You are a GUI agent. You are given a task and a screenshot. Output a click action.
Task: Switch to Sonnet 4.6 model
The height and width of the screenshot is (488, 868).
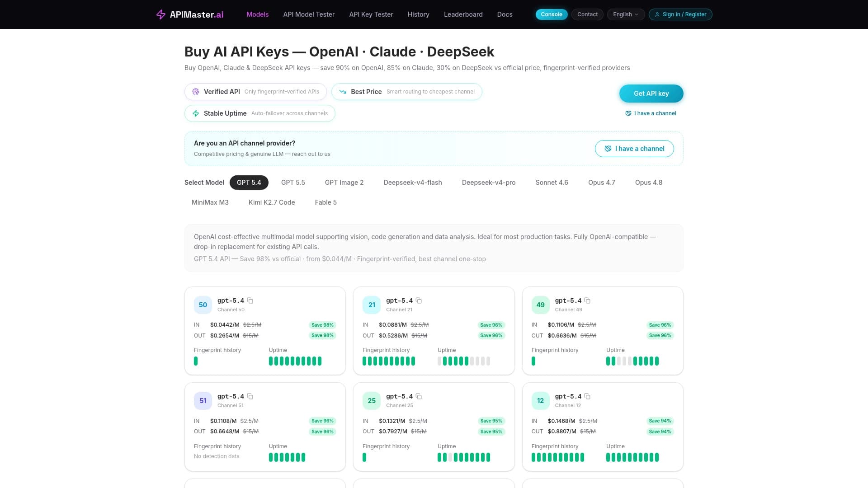click(552, 183)
